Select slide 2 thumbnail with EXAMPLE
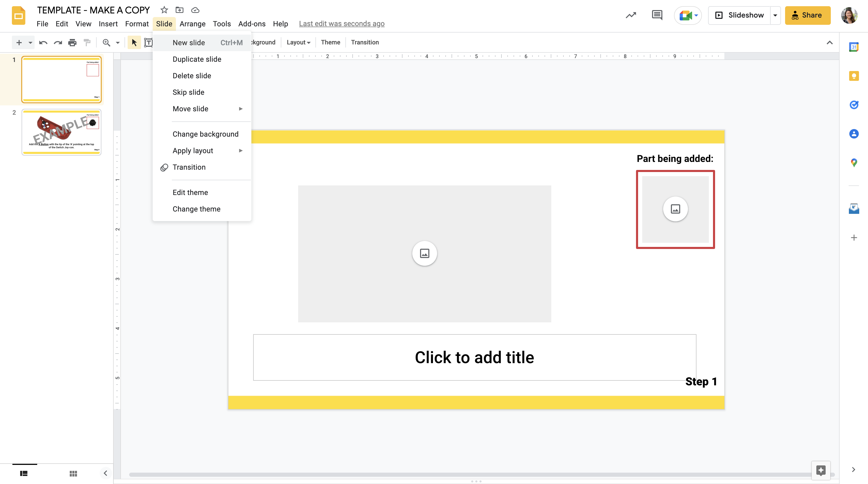 pos(61,132)
